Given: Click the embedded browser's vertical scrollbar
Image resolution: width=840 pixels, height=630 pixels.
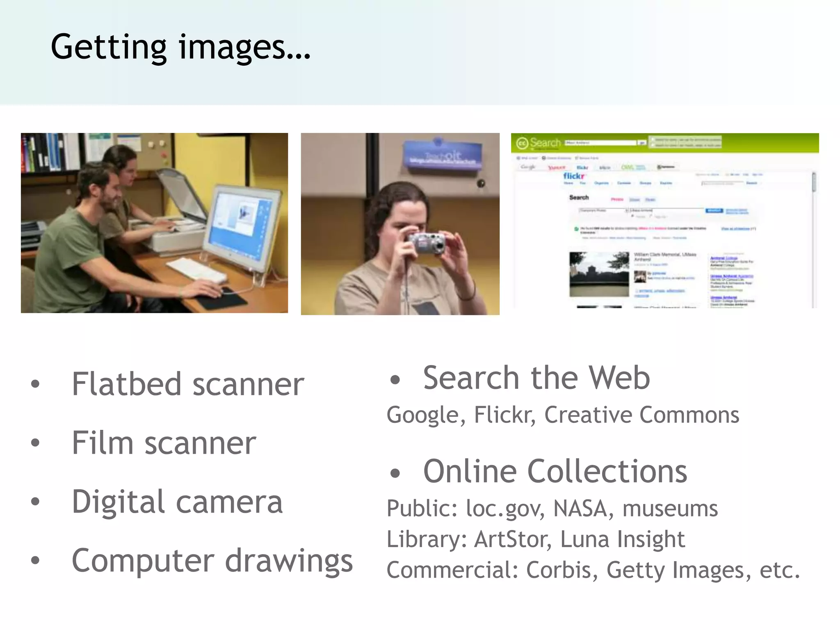Looking at the screenshot, I should coord(814,182).
